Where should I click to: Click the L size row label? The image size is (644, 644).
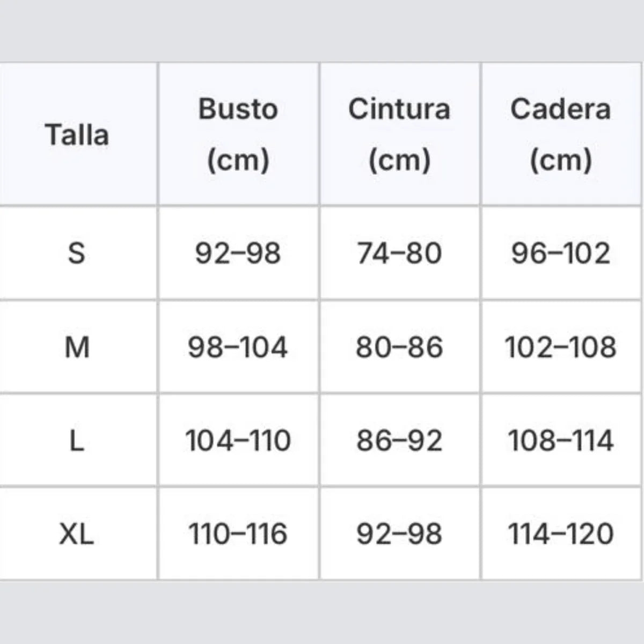click(77, 441)
